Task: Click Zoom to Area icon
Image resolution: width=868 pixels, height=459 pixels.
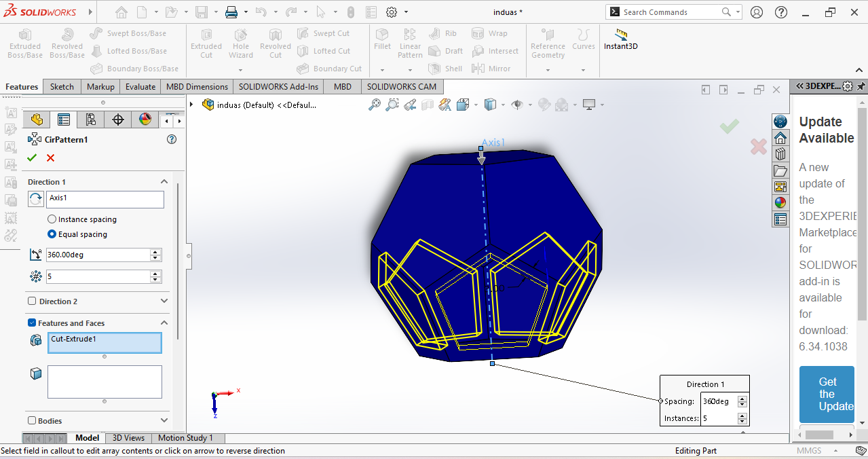Action: [392, 105]
